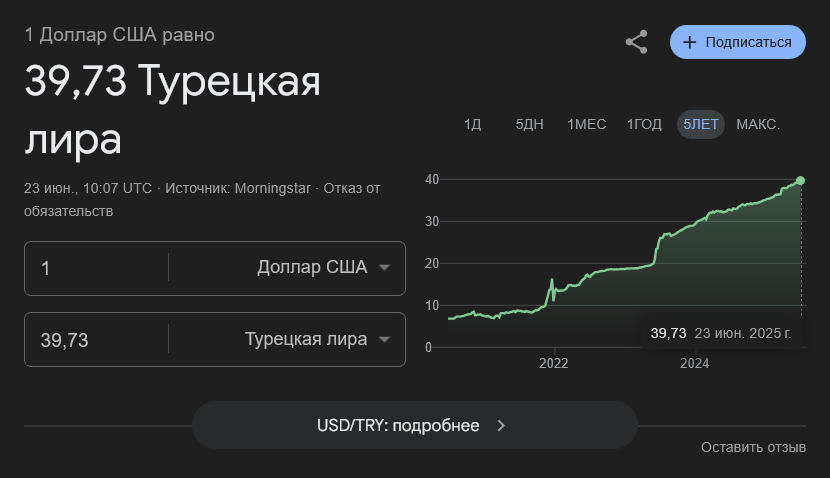Select the 1Д time range
Screen dimensions: 830x478
(x=472, y=124)
